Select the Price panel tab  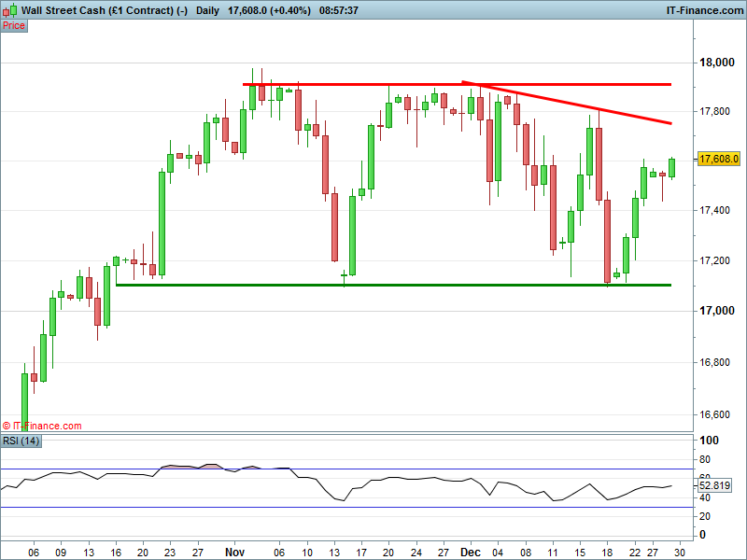14,25
